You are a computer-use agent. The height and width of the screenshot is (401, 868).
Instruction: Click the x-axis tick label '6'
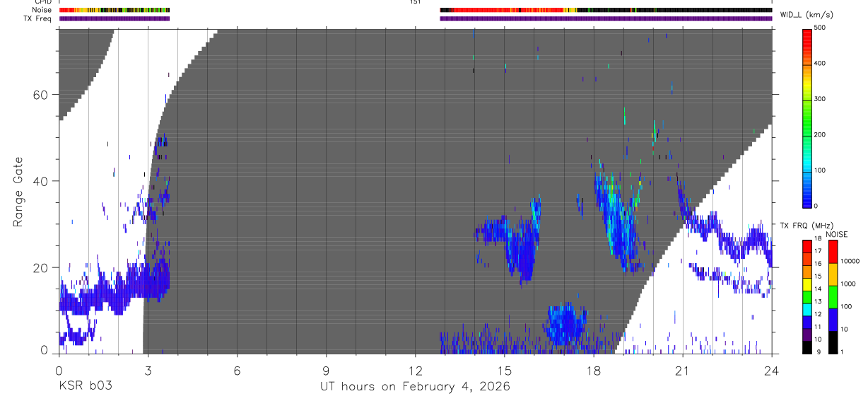[x=237, y=370]
